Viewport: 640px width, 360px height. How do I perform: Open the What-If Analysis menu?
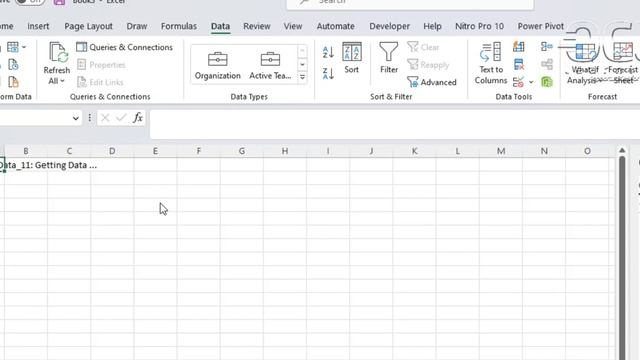(x=584, y=63)
